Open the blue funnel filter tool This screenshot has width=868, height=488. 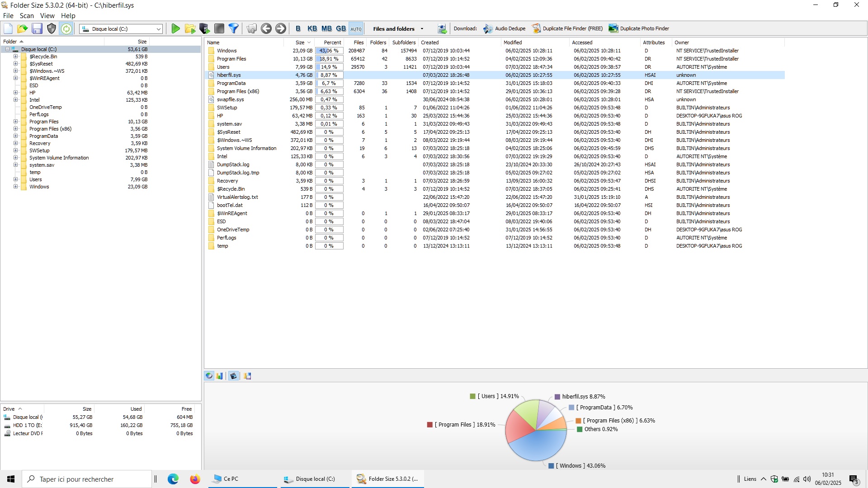click(x=233, y=29)
